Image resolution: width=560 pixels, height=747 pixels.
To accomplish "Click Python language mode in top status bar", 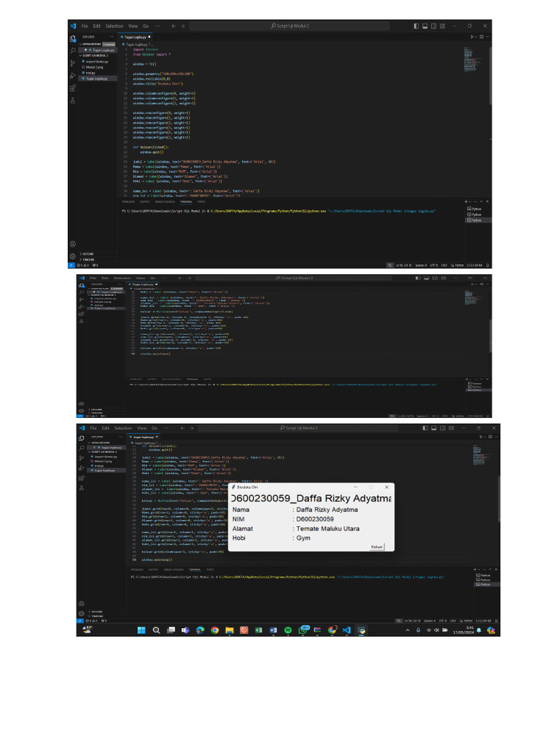I will pyautogui.click(x=459, y=266).
